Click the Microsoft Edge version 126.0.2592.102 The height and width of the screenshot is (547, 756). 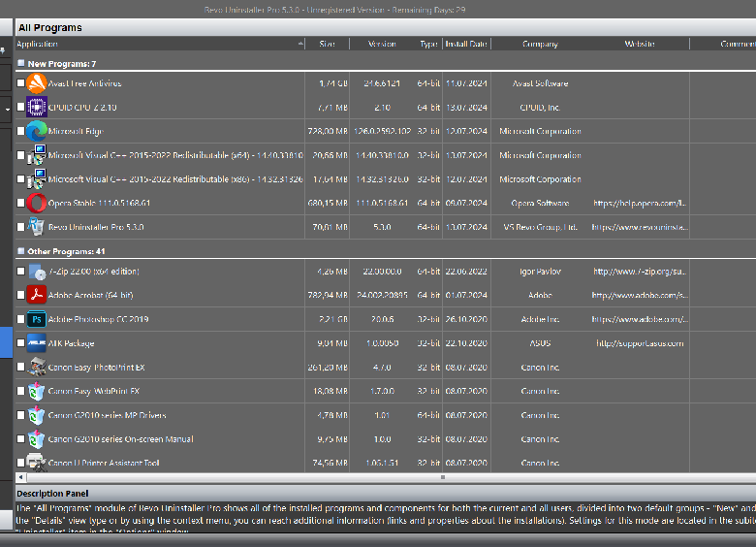pyautogui.click(x=382, y=131)
